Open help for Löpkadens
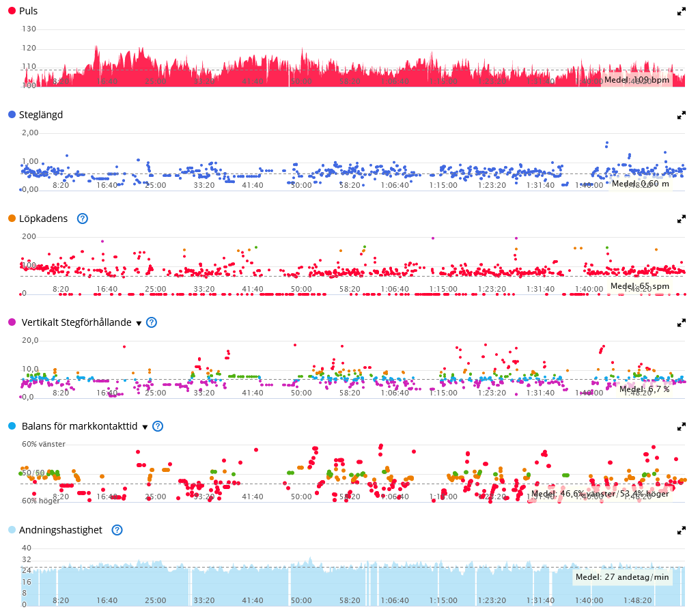Viewport: 700px width, 614px height. pos(83,219)
